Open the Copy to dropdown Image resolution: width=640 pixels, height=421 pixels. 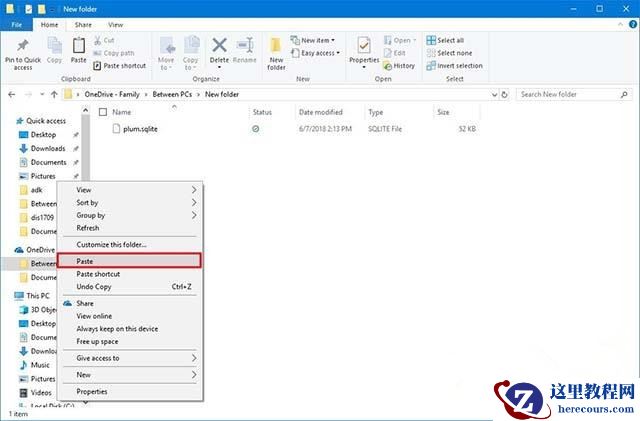[190, 63]
